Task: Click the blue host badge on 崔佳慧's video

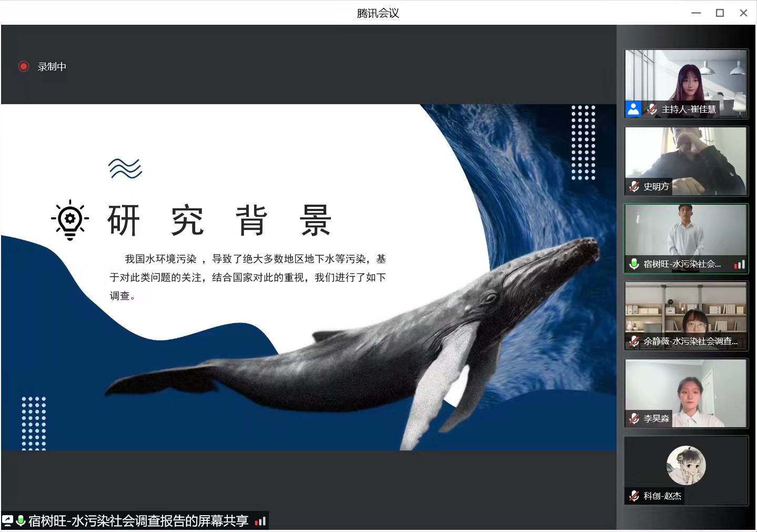Action: coord(633,109)
